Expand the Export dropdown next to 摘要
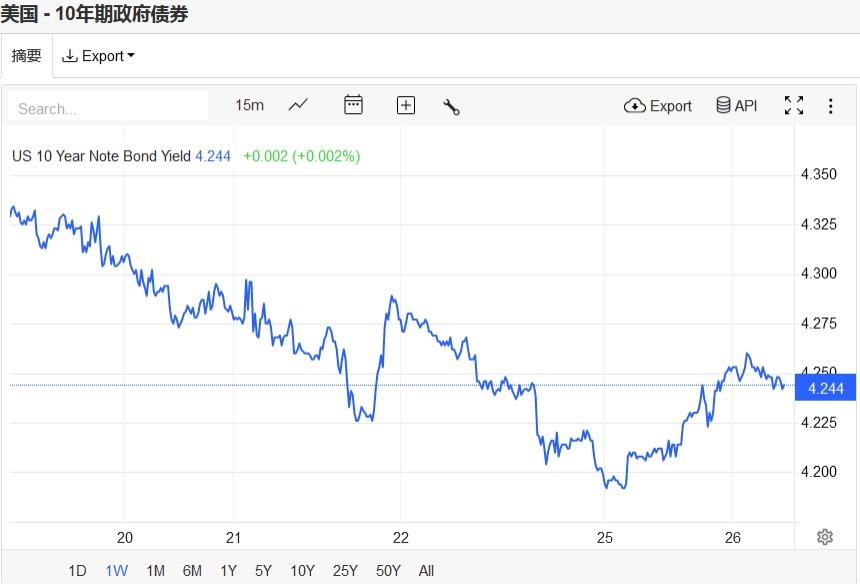The image size is (860, 584). 99,56
